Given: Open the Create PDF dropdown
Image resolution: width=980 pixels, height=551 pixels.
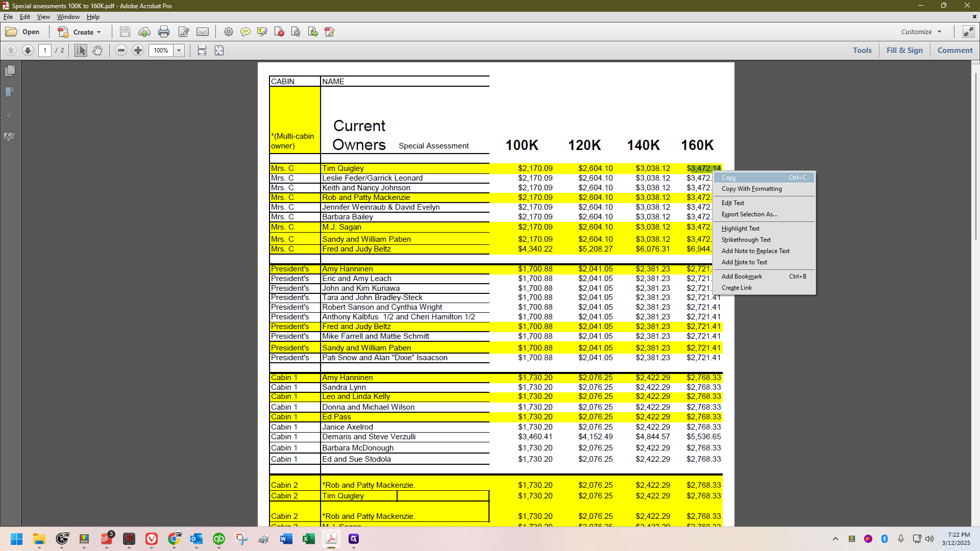Looking at the screenshot, I should tap(79, 32).
